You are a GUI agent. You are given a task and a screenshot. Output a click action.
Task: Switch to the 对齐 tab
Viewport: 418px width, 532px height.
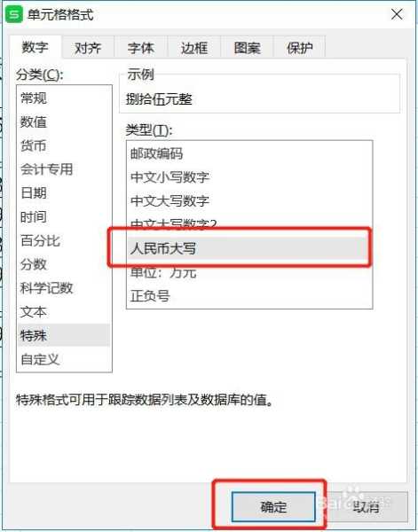(x=88, y=48)
